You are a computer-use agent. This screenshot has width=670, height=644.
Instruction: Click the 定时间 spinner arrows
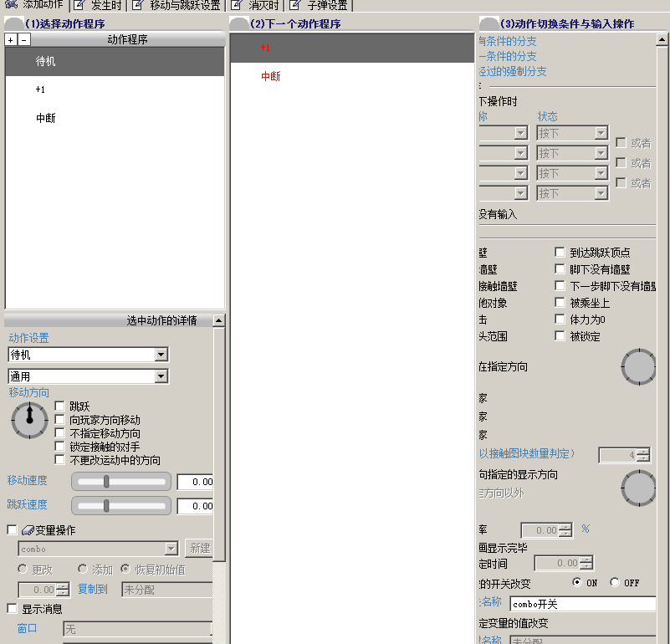click(x=586, y=563)
